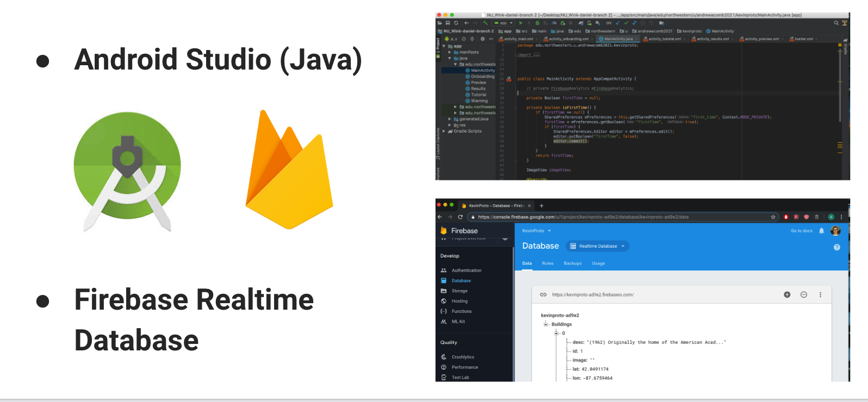
Task: Select Warning class in Project tree
Action: pos(479,100)
